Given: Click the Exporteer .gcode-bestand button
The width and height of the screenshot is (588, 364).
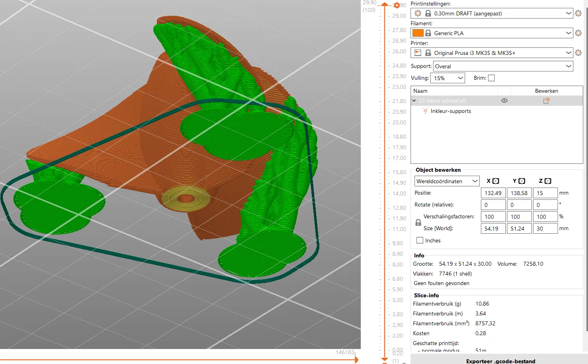Looking at the screenshot, I should click(x=500, y=360).
